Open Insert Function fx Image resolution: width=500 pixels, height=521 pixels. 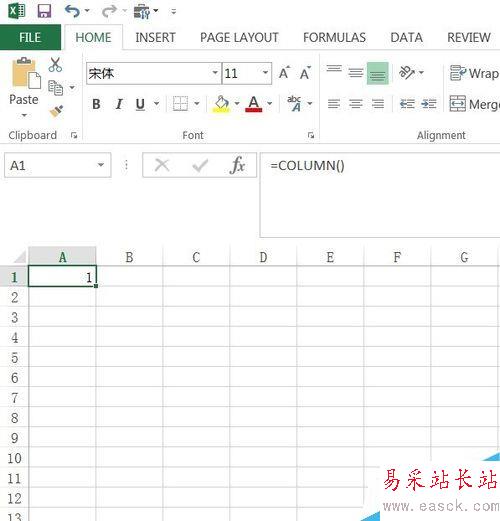pyautogui.click(x=237, y=165)
